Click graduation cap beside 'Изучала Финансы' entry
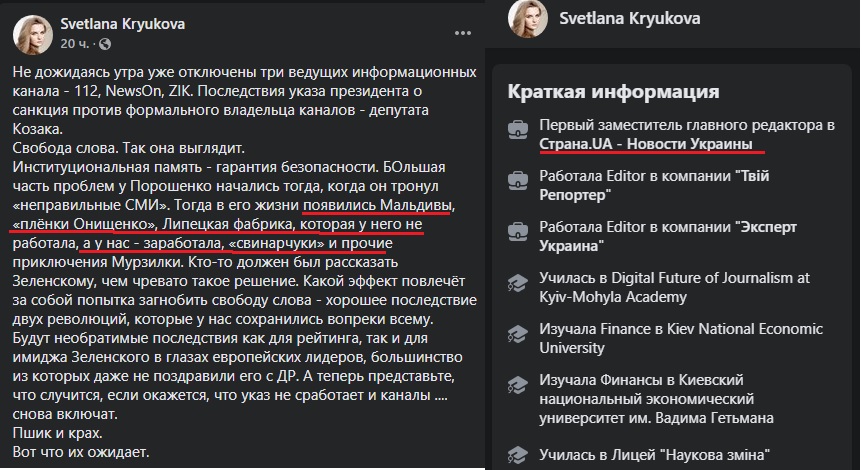The width and height of the screenshot is (863, 470). pyautogui.click(x=518, y=385)
